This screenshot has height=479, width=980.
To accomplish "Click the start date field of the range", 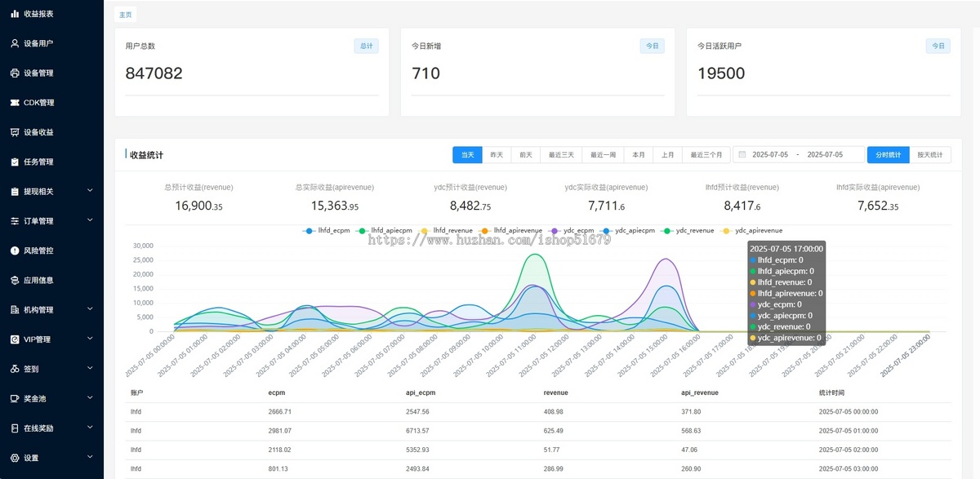I will coord(770,154).
